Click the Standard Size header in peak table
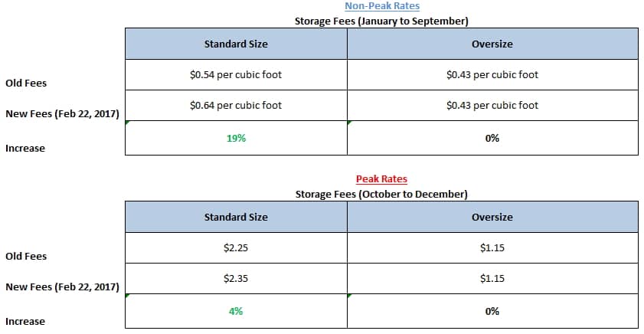644x334 pixels. tap(236, 217)
